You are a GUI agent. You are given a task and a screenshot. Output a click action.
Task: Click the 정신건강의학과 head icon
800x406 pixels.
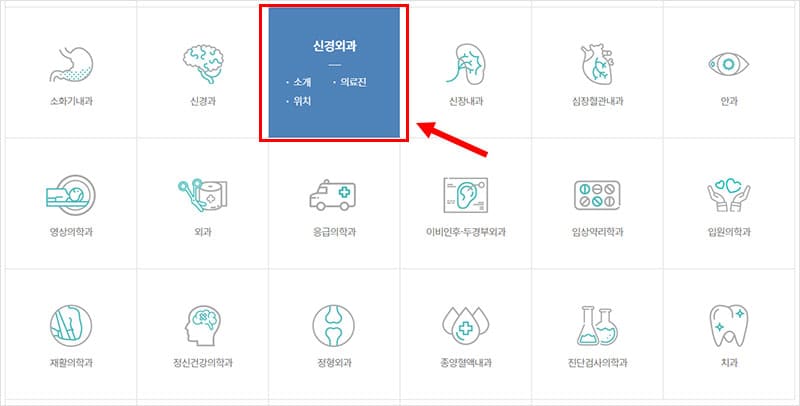203,326
